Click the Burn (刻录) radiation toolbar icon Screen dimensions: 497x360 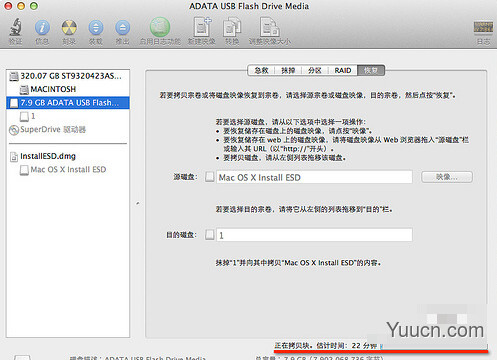click(x=69, y=27)
